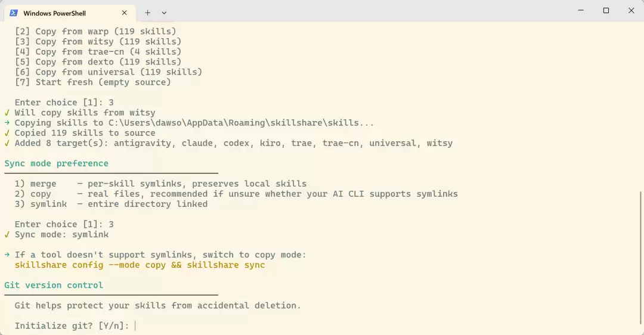
Task: Click the 'Will copy skills from witsy' line
Action: click(x=80, y=113)
